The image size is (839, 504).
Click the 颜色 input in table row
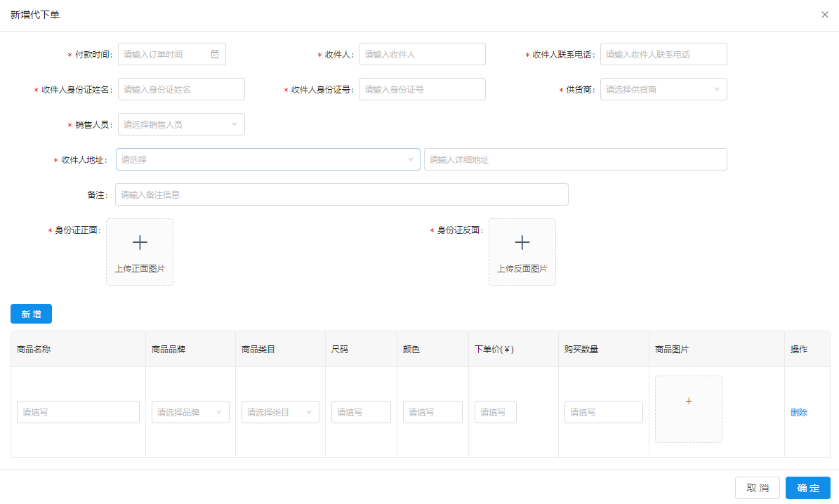tap(433, 412)
